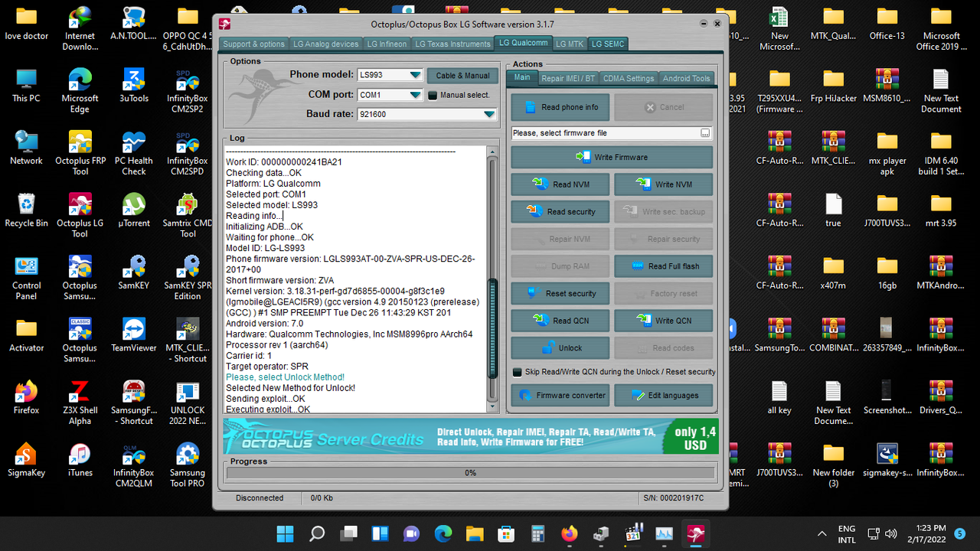
Task: Click Write QCN button
Action: tap(663, 321)
